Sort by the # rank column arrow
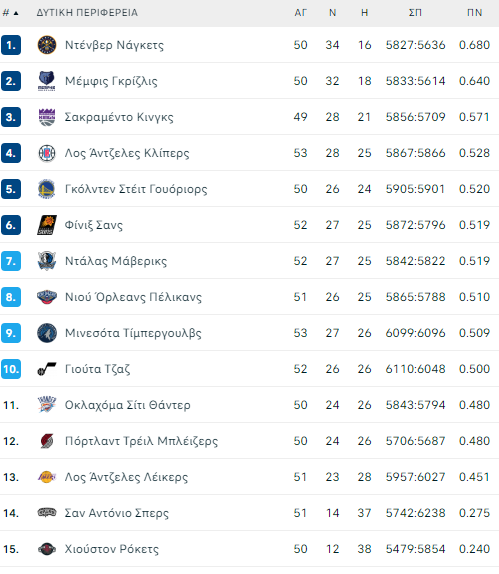This screenshot has width=499, height=574. [16, 13]
